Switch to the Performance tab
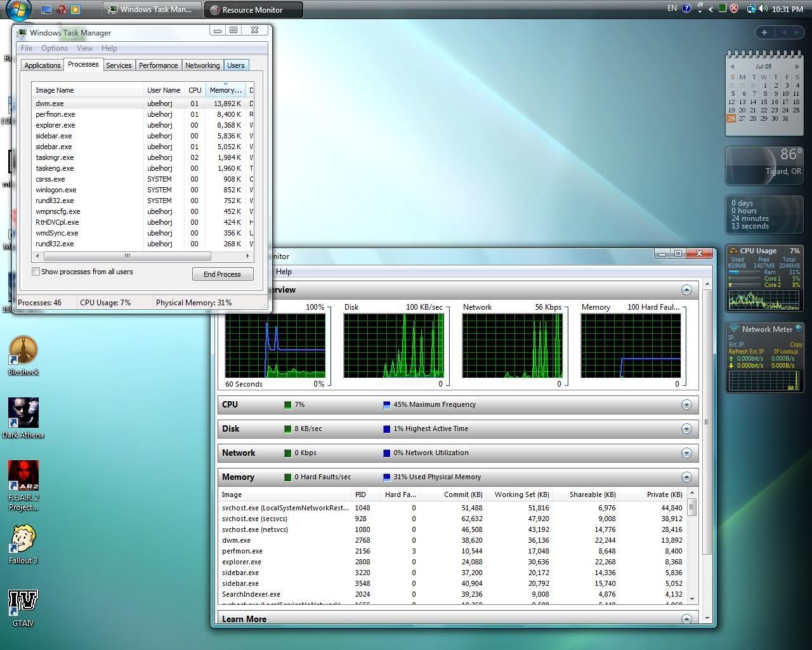Viewport: 812px width, 650px height. pyautogui.click(x=158, y=65)
